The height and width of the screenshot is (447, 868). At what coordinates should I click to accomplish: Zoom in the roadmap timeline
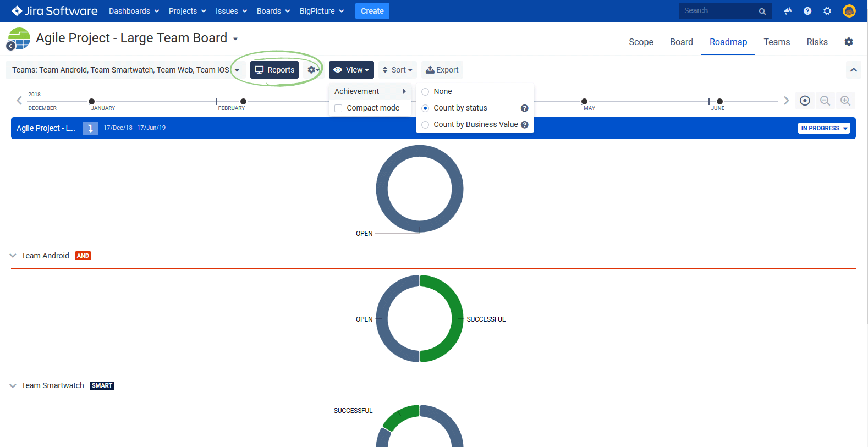click(x=845, y=101)
